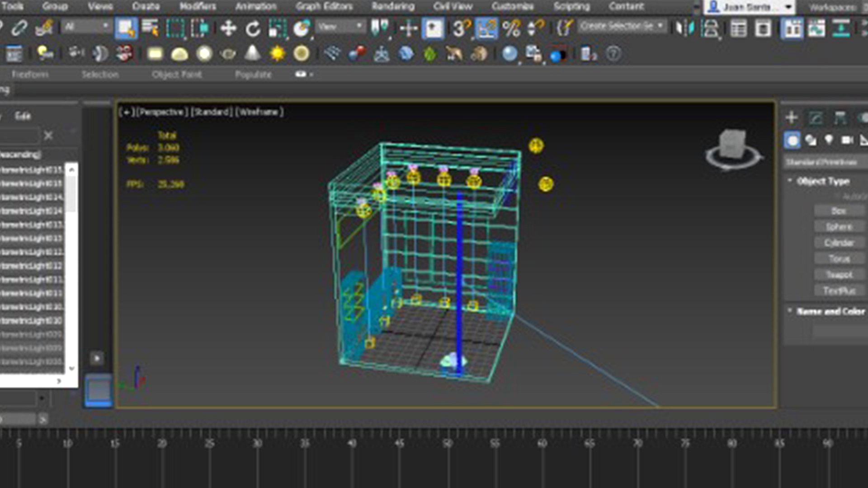Open the user account sign-in dropdown
The height and width of the screenshot is (488, 868).
click(x=750, y=7)
